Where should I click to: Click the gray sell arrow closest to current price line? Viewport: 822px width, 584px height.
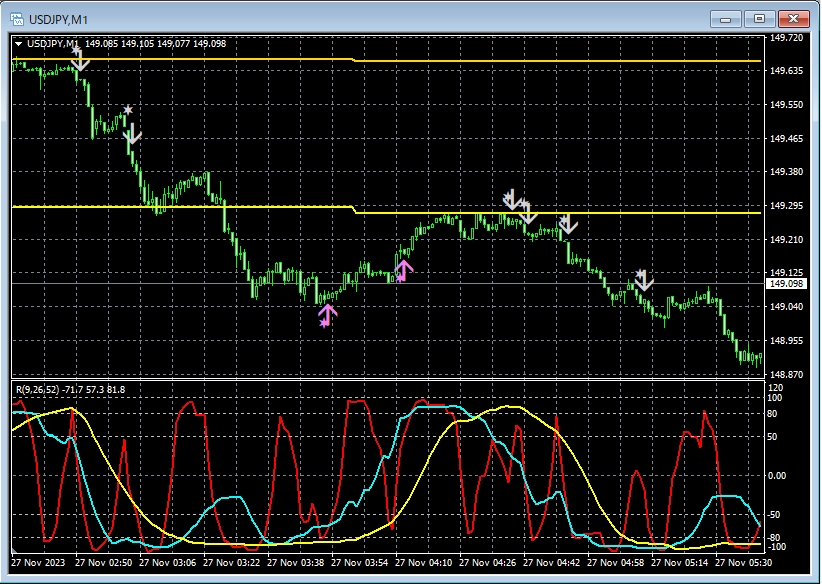click(x=643, y=280)
